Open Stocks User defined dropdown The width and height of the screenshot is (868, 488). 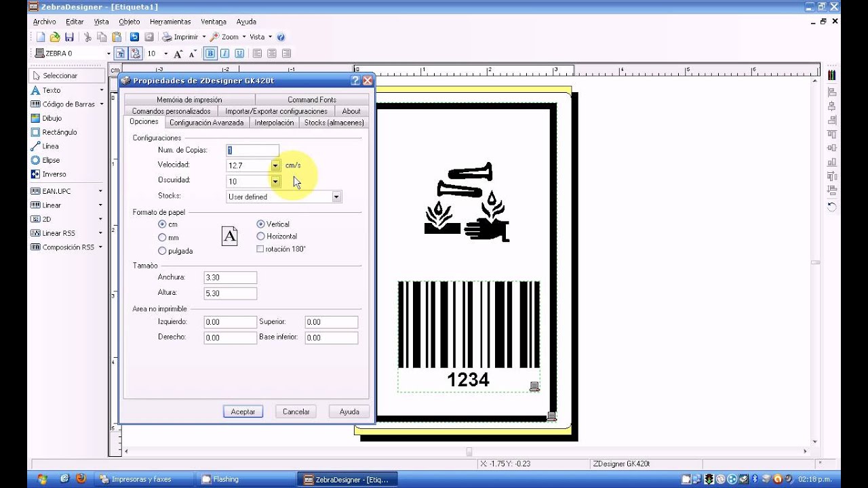[x=336, y=197]
